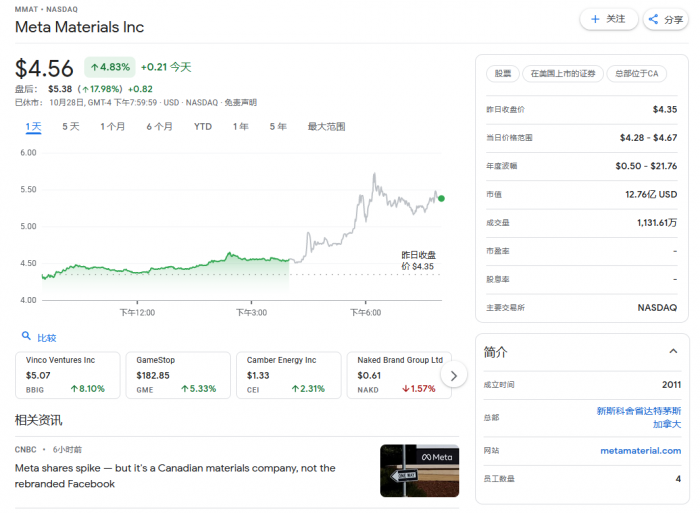700x513 pixels.
Task: Open the GameStop stock card
Action: [177, 374]
